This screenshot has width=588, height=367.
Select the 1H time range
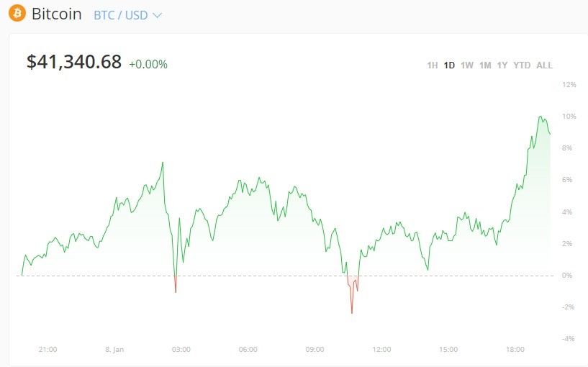tap(433, 65)
